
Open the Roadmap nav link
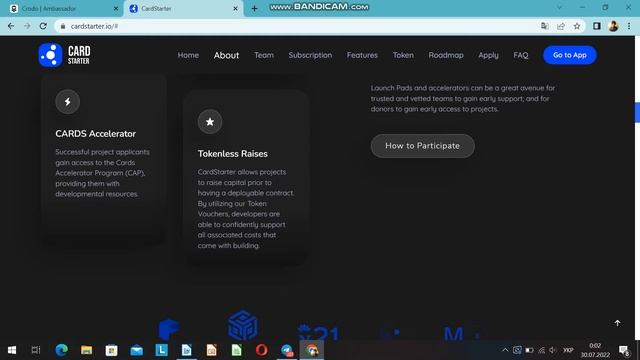tap(446, 55)
